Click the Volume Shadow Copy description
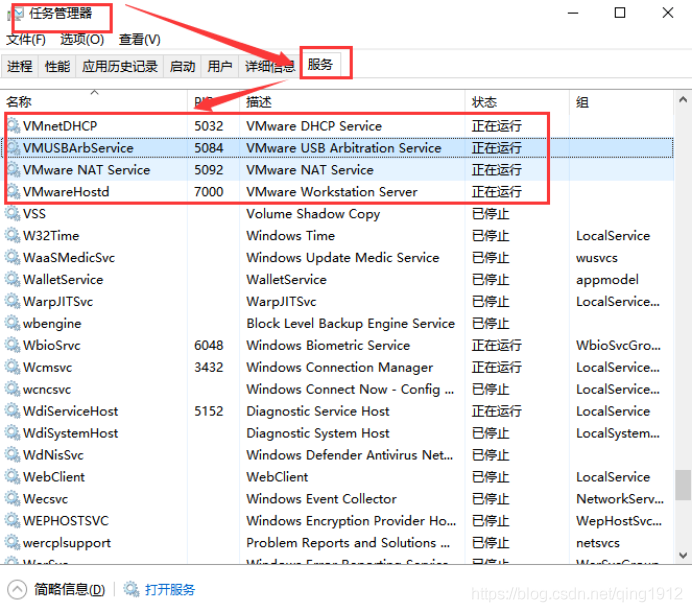Screen dimensions: 692x612 tap(313, 214)
